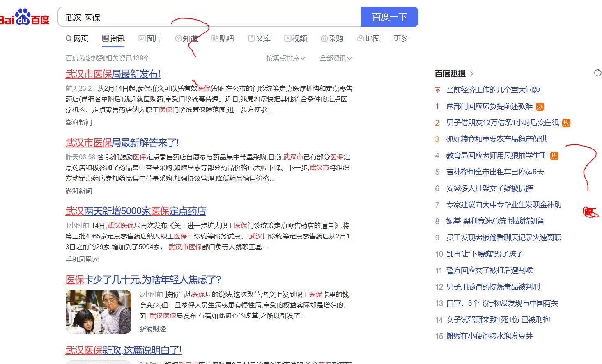Screen dimensions: 602x364
Task: Open hot topic 女子试驾蔚来致1死1伤 已被刑拘
Action: 498,320
